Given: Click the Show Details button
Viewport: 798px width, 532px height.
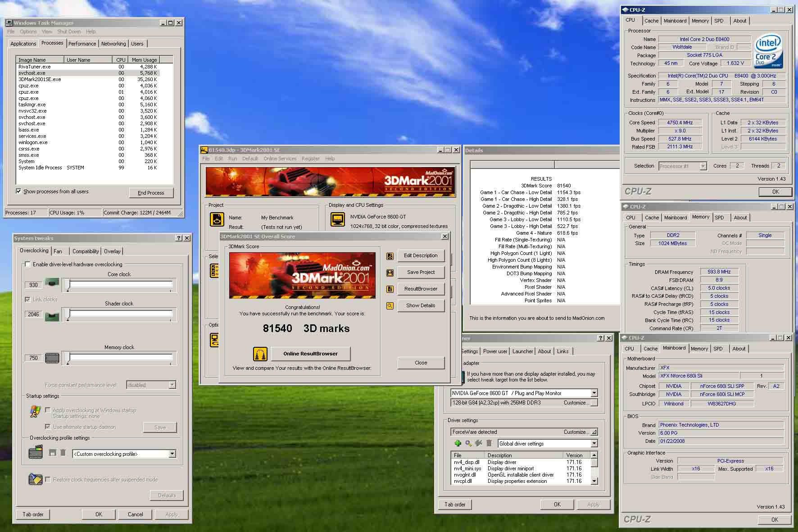Looking at the screenshot, I should coord(421,306).
